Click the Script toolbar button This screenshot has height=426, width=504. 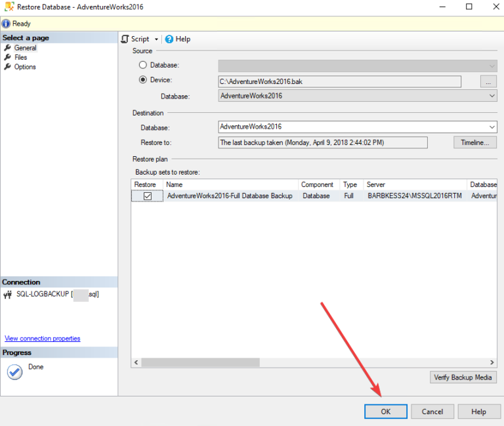coord(135,39)
